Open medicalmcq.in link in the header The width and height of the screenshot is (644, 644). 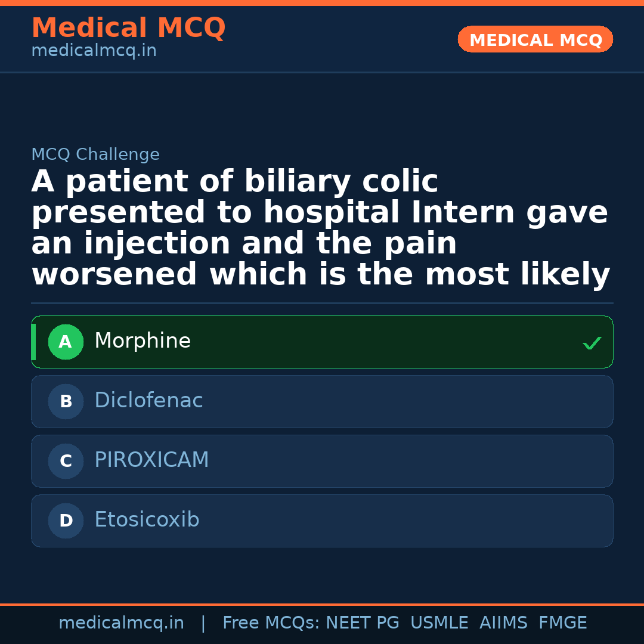(x=94, y=51)
